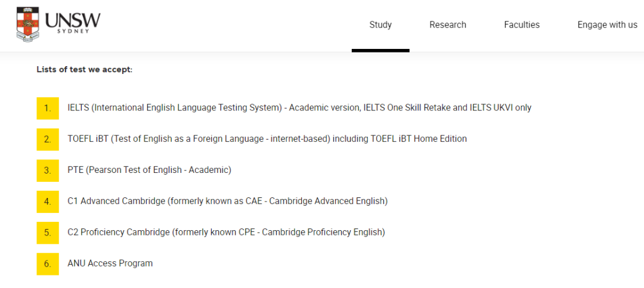Viewport: 644px width, 288px height.
Task: Click the UNSW Sydney crest logo
Action: [x=28, y=24]
